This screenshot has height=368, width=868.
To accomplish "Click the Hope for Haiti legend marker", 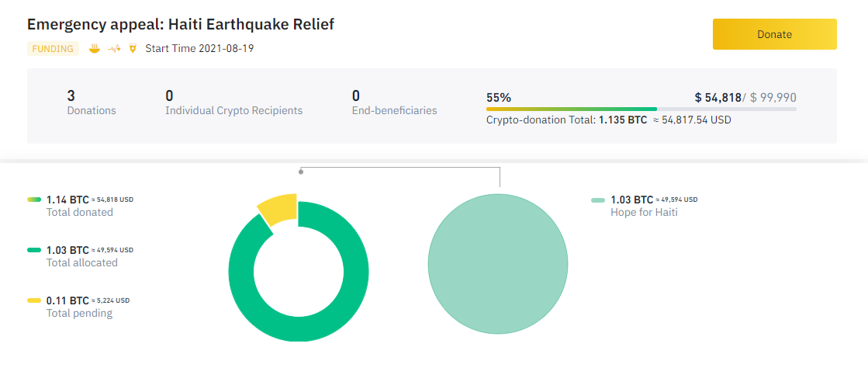I will coord(598,200).
